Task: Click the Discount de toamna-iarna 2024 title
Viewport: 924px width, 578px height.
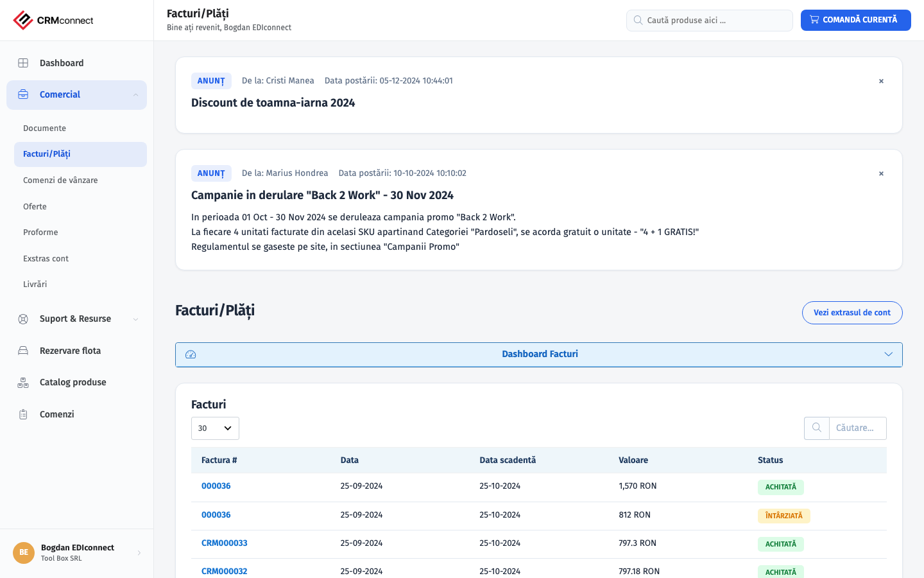Action: (273, 103)
